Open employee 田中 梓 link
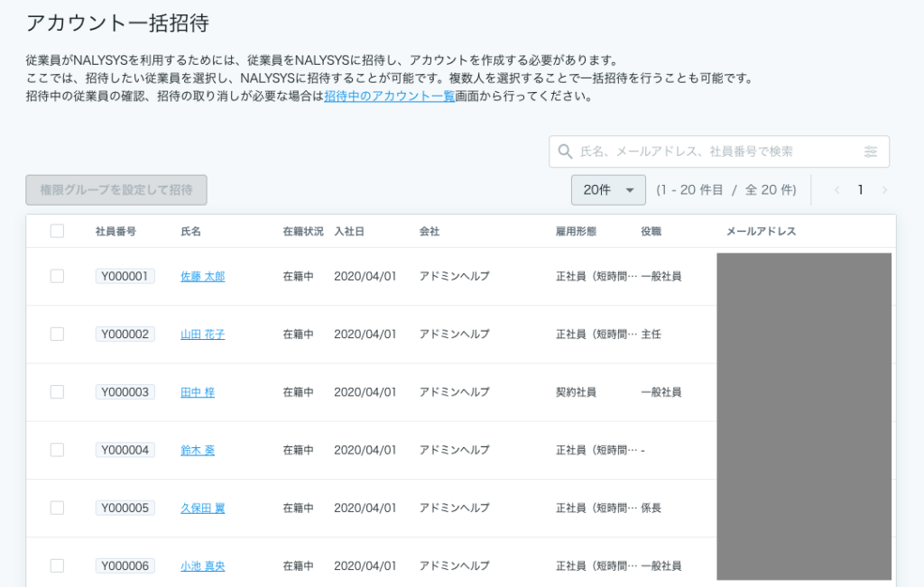The height and width of the screenshot is (587, 924). 198,392
